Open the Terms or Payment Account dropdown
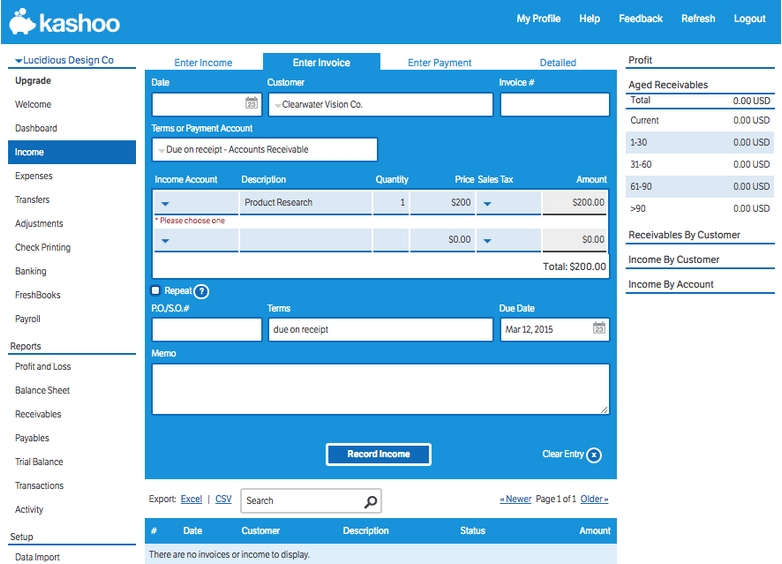This screenshot has height=564, width=782. coord(264,150)
